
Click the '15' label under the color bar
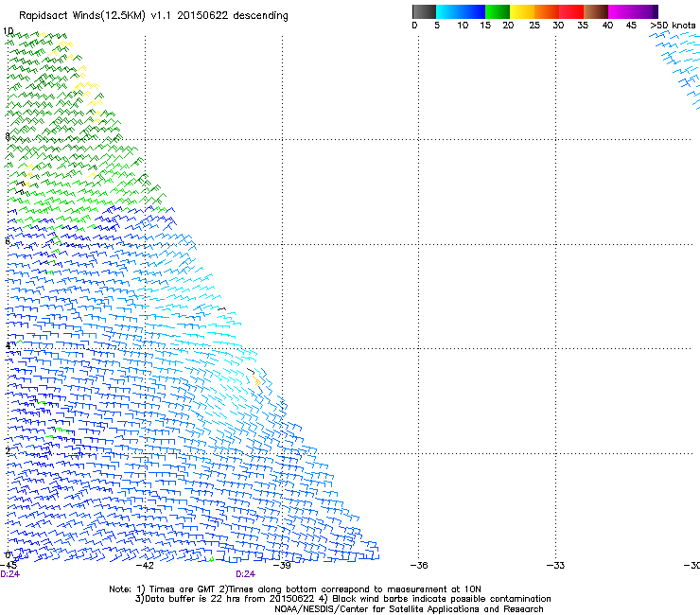click(485, 26)
